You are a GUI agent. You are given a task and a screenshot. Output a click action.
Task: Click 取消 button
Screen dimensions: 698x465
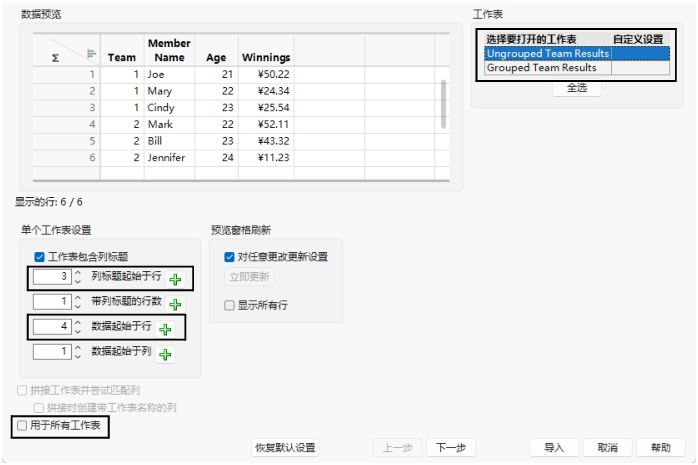[x=607, y=447]
